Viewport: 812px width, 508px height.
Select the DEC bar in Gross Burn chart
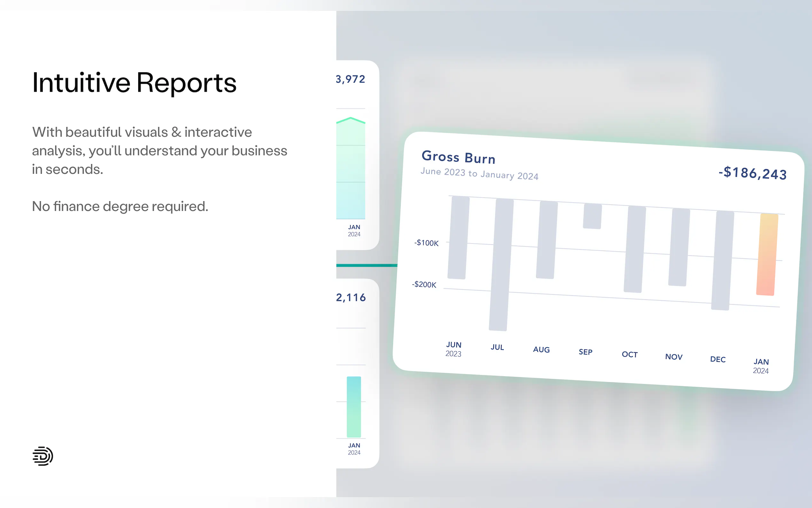click(722, 260)
